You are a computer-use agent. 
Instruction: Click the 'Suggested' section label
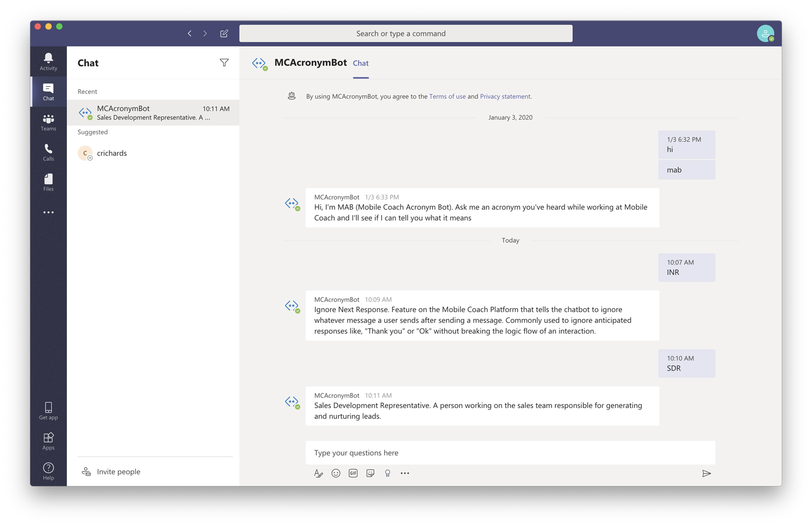click(93, 132)
